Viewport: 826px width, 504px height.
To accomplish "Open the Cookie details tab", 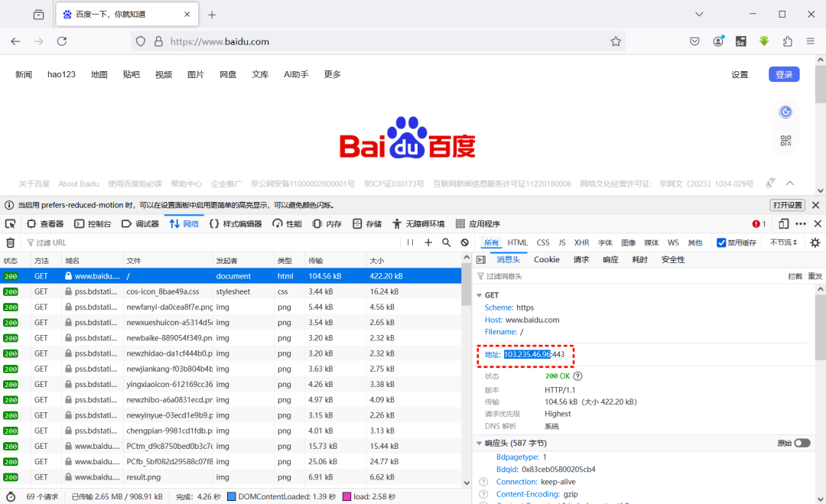I will click(547, 259).
